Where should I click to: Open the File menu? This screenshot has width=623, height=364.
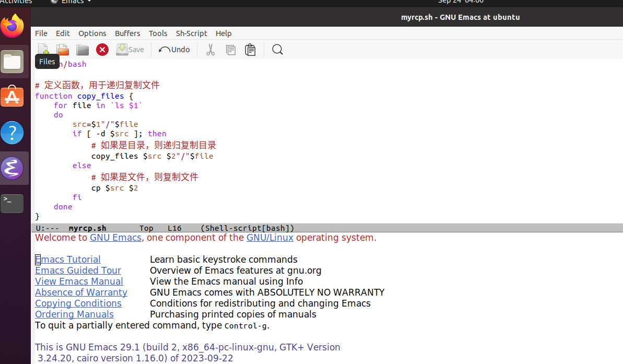pos(41,33)
